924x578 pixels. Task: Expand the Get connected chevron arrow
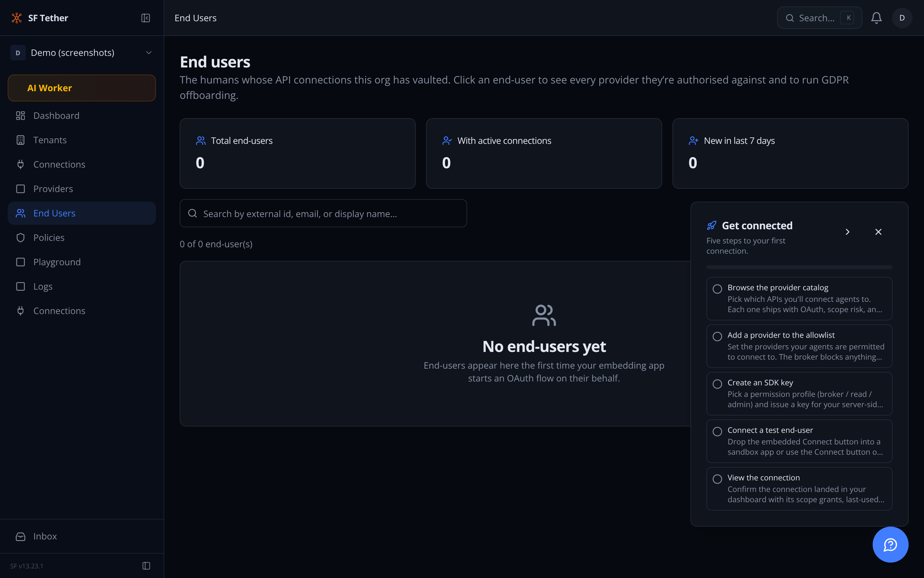[847, 232]
